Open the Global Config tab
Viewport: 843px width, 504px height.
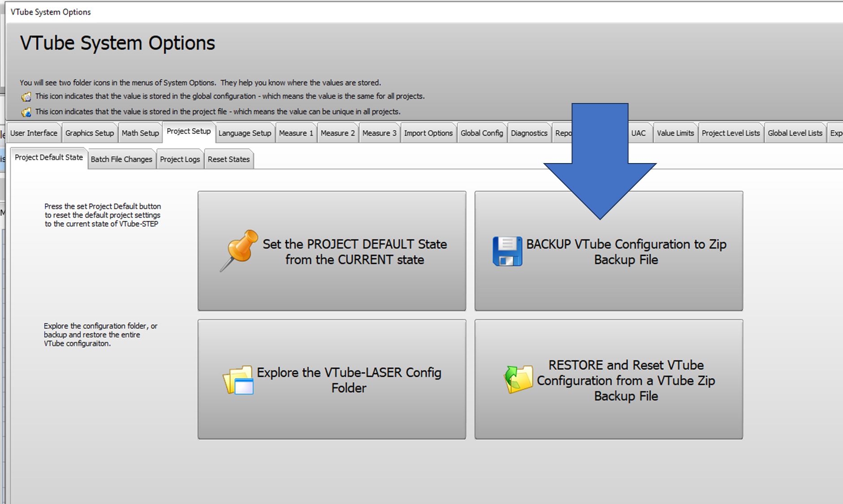pos(482,133)
